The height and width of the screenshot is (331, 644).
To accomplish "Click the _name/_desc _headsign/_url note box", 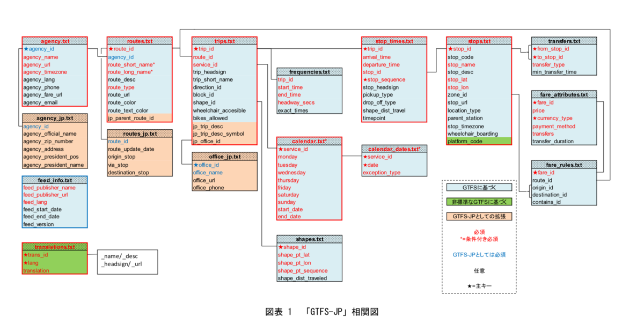I will point(128,261).
